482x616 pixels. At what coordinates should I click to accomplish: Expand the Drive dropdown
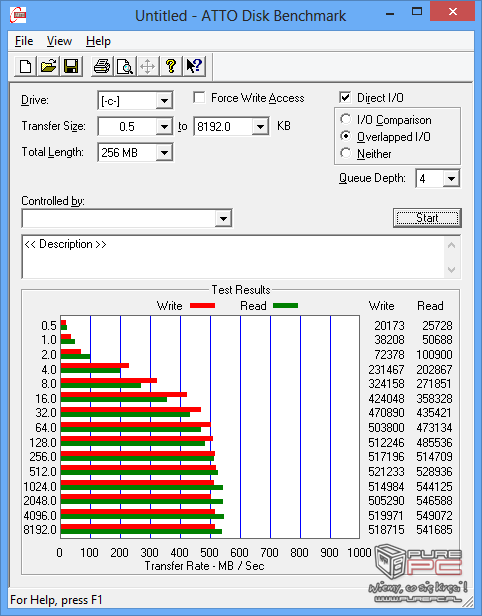164,101
